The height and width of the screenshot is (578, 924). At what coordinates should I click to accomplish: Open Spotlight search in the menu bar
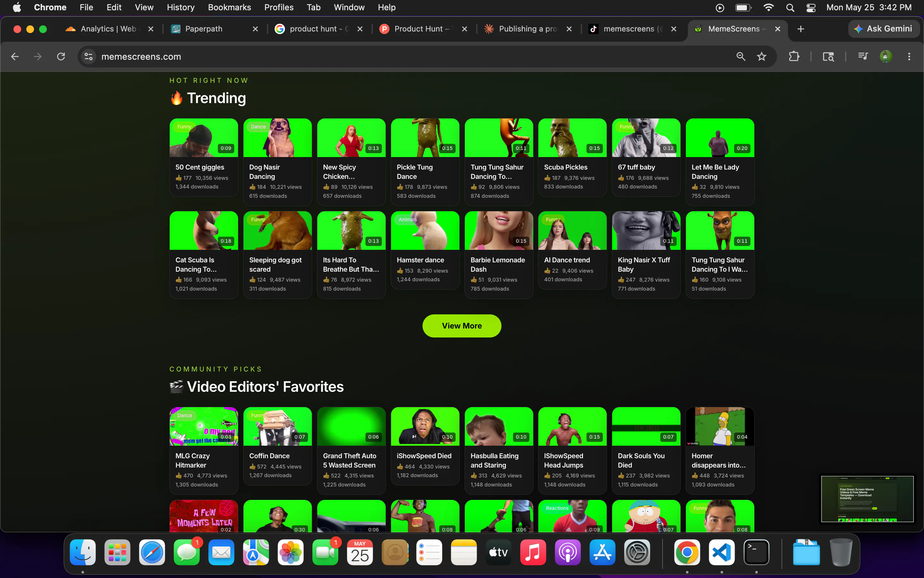pyautogui.click(x=790, y=8)
